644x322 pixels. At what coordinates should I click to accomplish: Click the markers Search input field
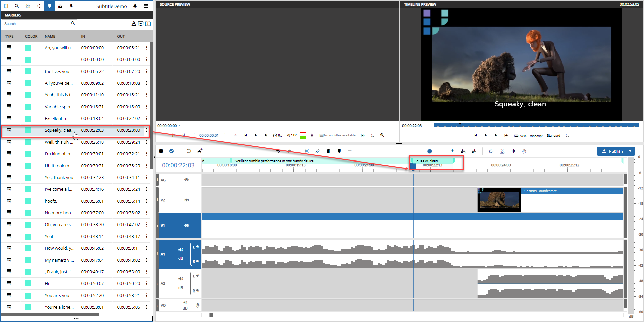tap(36, 24)
